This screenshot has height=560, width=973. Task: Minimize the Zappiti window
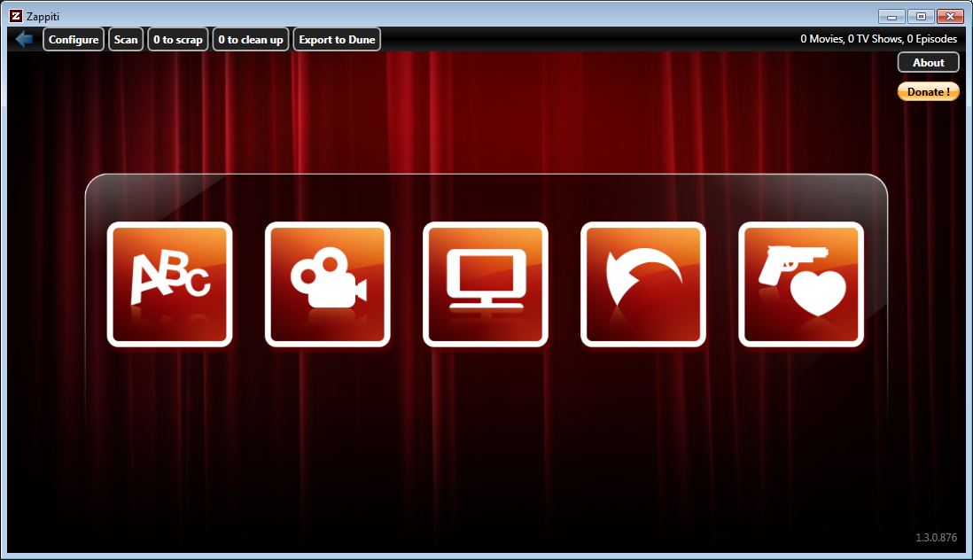point(891,16)
